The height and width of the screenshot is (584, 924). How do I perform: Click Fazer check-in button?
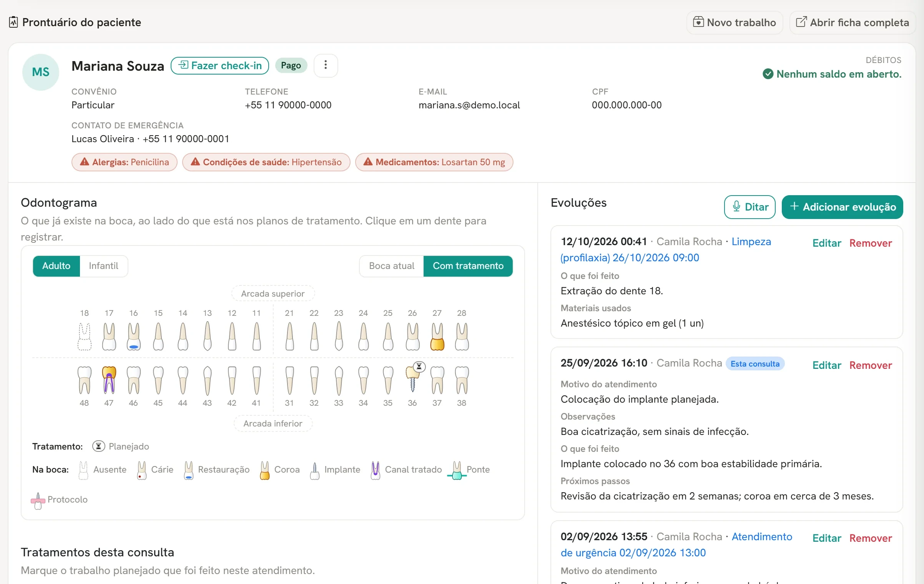point(220,65)
